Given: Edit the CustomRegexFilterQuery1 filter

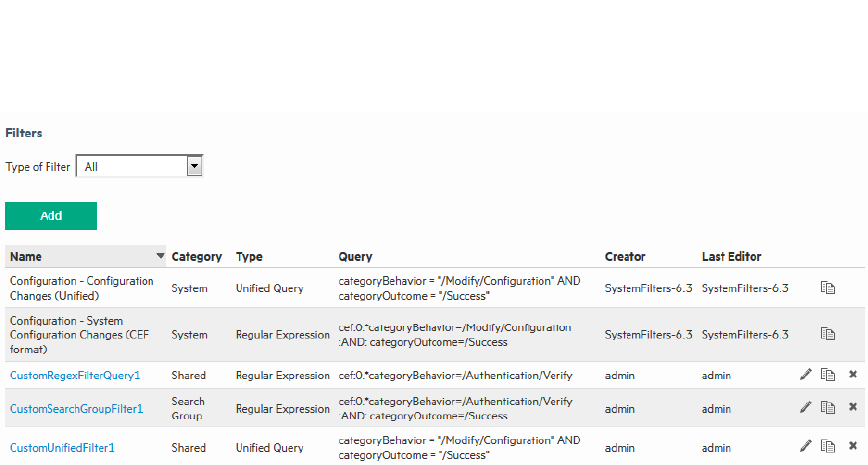Looking at the screenshot, I should (806, 375).
